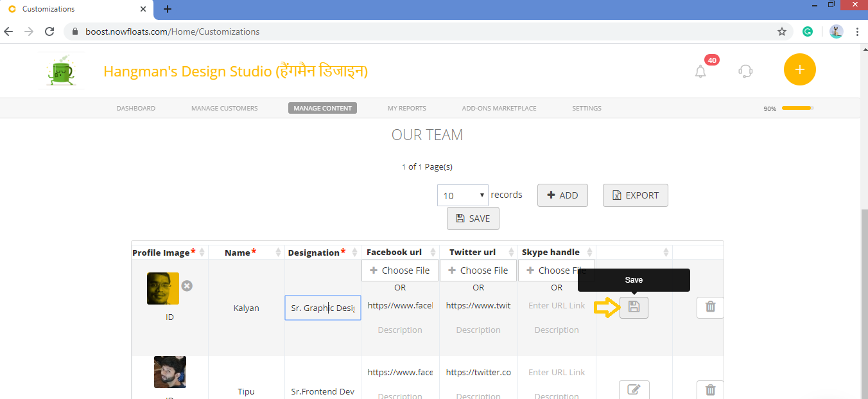Screen dimensions: 868x399
Task: Open the records per page dropdown
Action: click(463, 195)
